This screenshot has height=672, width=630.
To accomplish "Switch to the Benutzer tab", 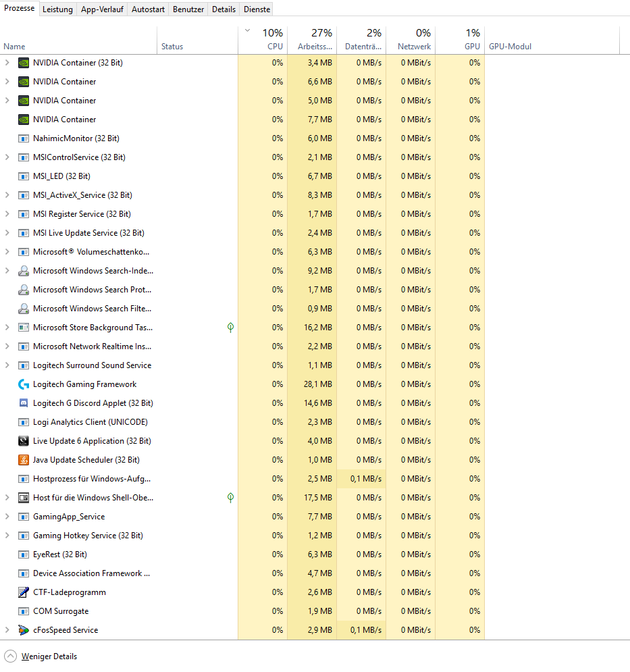I will tap(188, 9).
